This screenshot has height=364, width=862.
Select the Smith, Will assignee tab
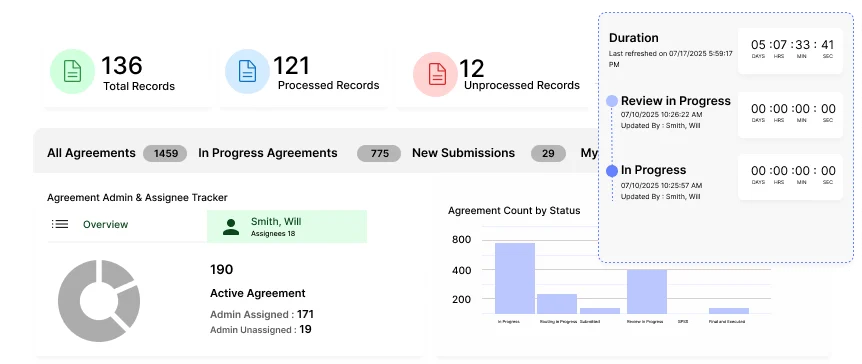click(287, 226)
